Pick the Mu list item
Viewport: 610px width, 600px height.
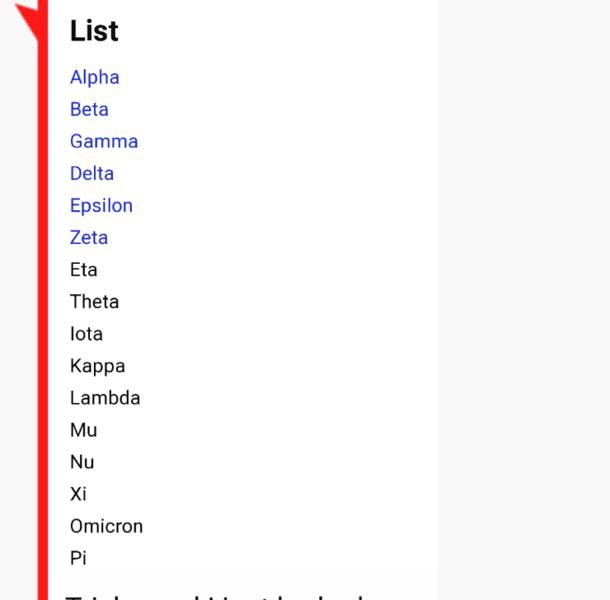point(83,429)
